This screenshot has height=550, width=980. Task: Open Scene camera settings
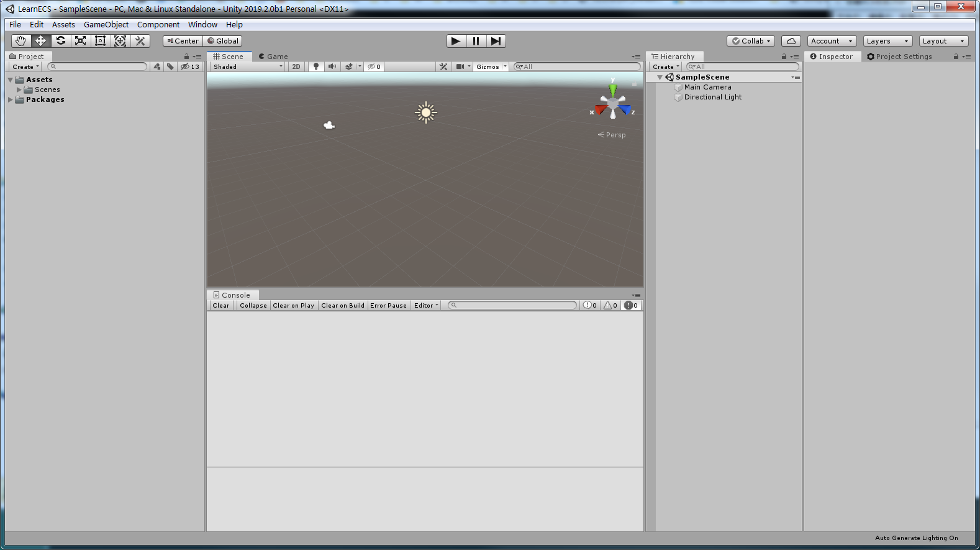tap(463, 66)
